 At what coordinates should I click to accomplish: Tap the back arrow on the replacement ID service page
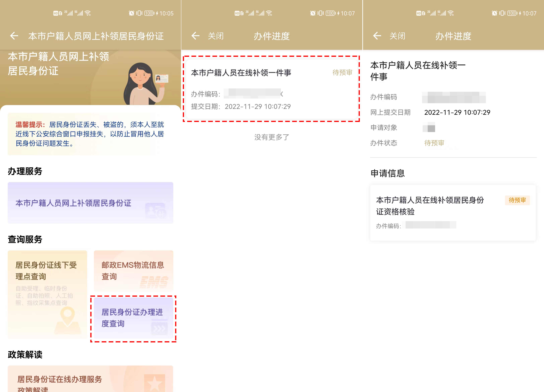(x=14, y=36)
